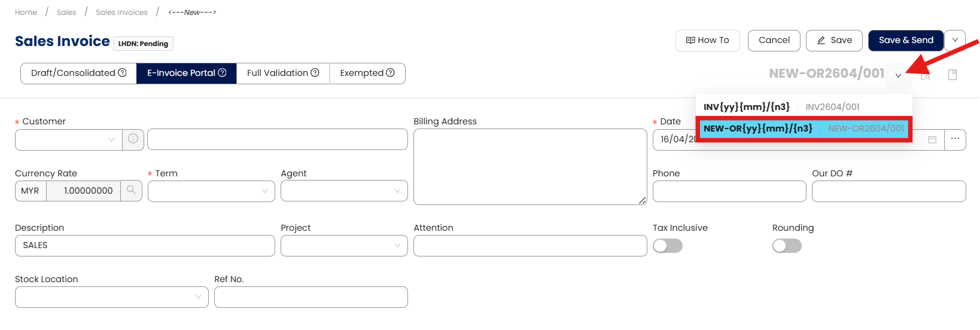Click the Description input field

click(145, 246)
